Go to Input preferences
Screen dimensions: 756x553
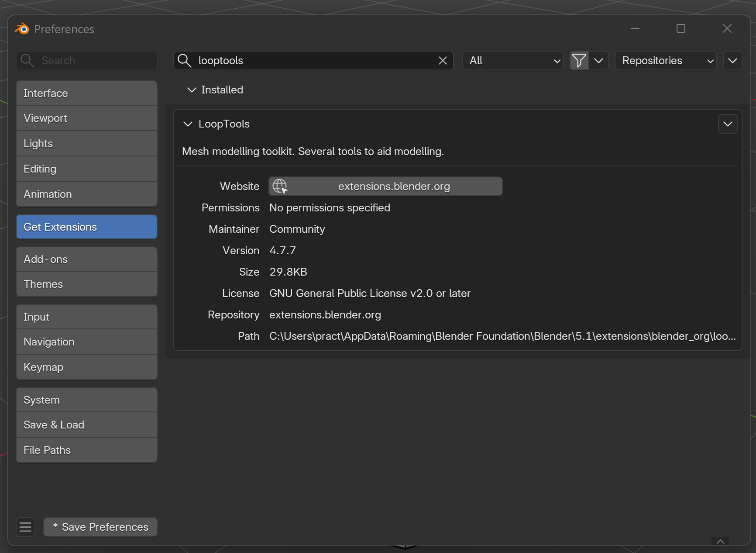point(87,317)
